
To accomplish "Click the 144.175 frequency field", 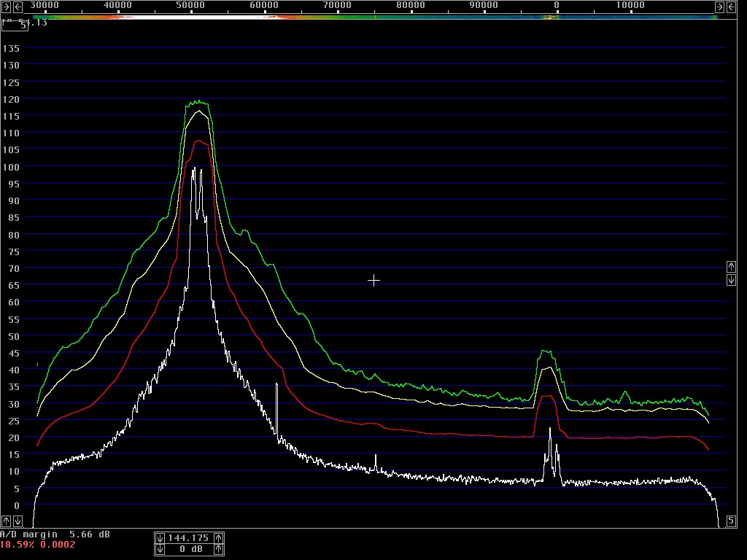I will 189,538.
